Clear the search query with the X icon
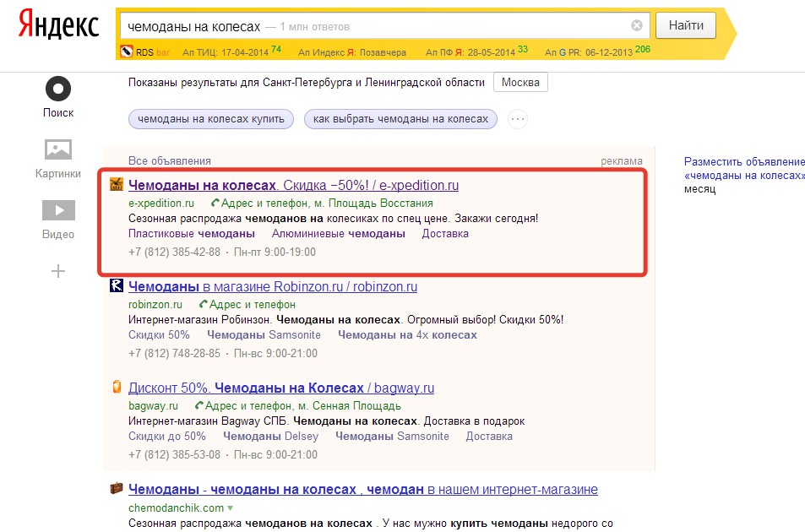Screen dimensions: 805x532 tap(637, 25)
